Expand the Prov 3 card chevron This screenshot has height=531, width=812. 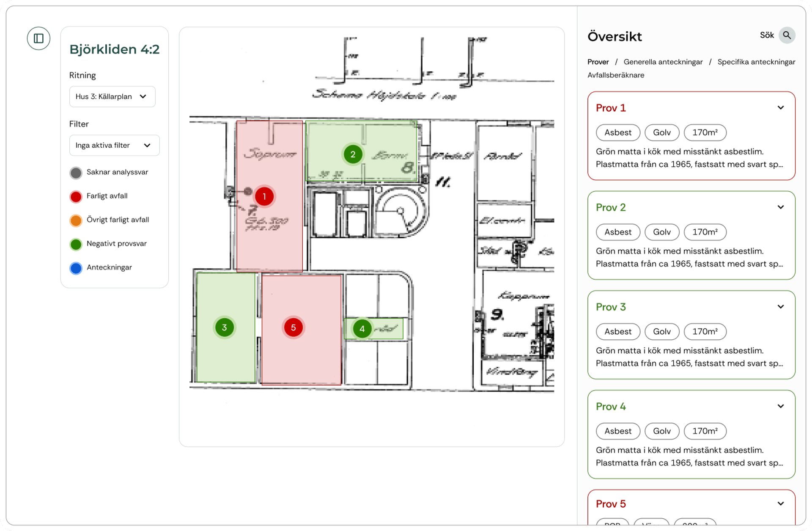[x=781, y=307]
